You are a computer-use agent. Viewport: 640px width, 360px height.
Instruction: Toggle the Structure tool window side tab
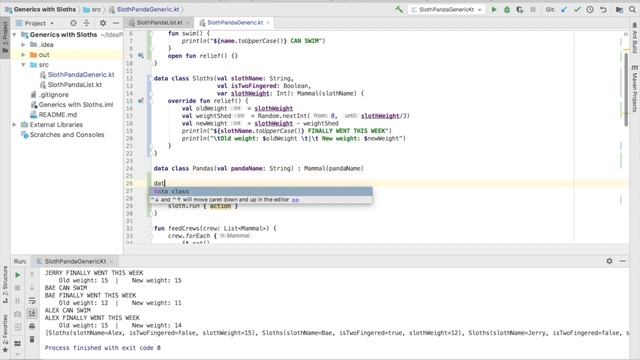point(5,284)
